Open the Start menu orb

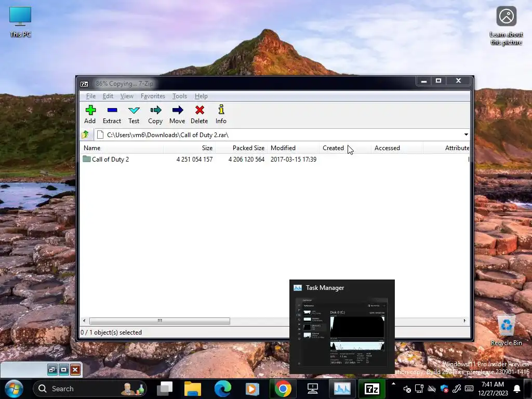(x=14, y=389)
